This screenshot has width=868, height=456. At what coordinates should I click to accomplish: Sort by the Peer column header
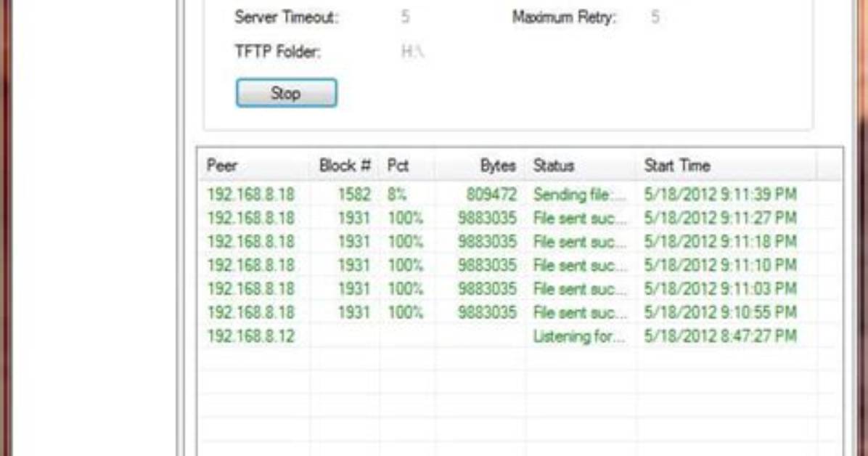253,165
